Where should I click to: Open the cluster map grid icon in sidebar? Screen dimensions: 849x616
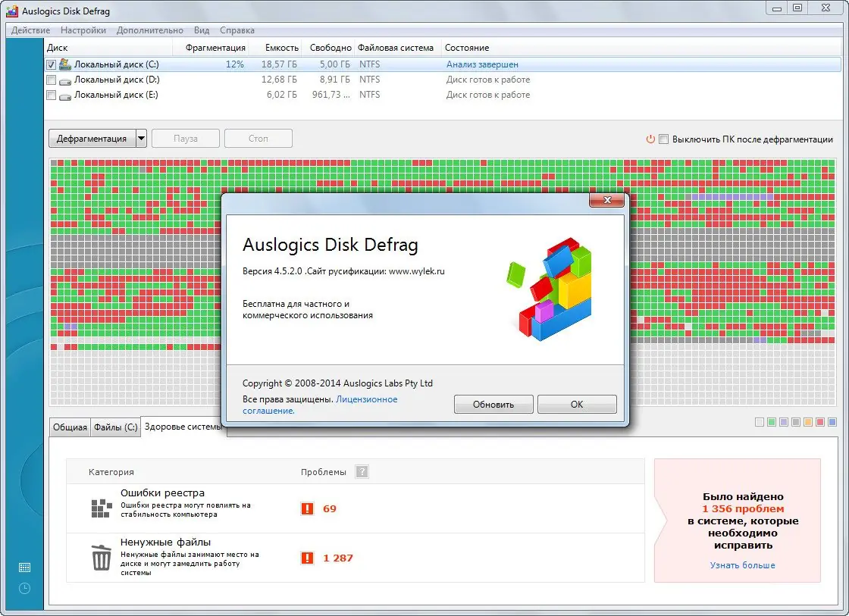pos(24,568)
